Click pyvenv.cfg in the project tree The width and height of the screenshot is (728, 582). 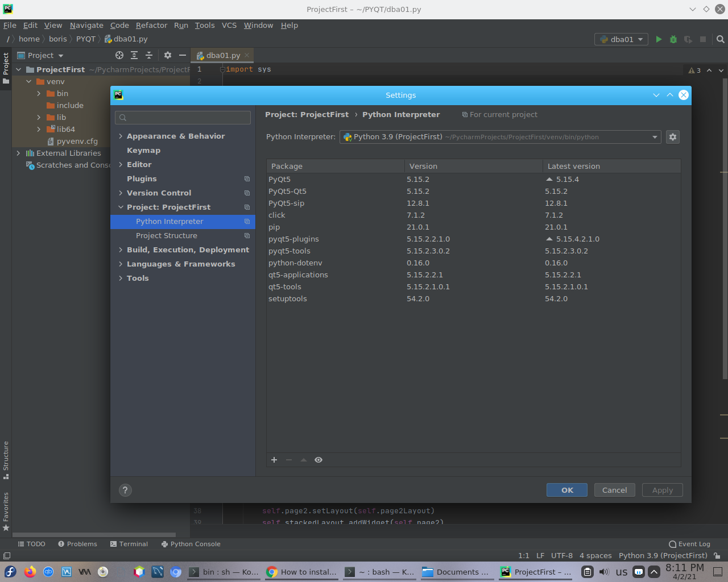point(77,142)
